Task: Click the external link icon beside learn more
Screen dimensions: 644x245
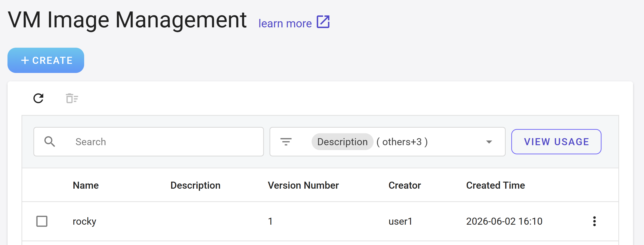Action: (323, 22)
